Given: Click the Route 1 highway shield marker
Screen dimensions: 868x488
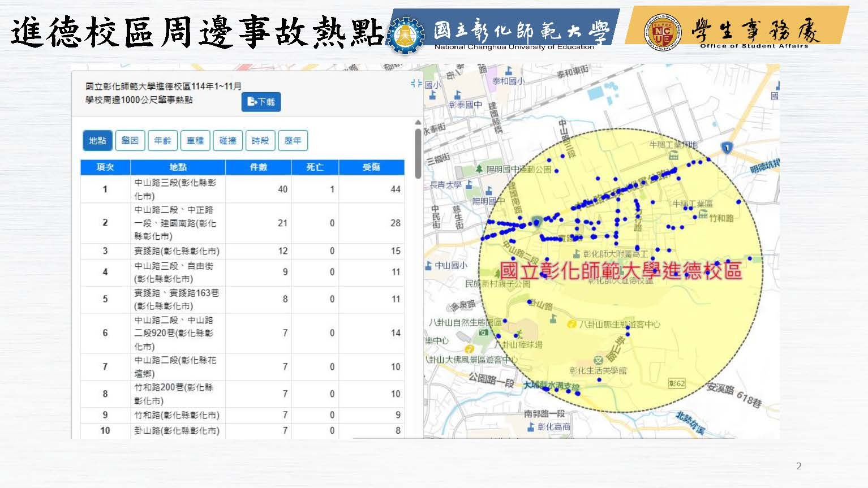Looking at the screenshot, I should pyautogui.click(x=727, y=148).
